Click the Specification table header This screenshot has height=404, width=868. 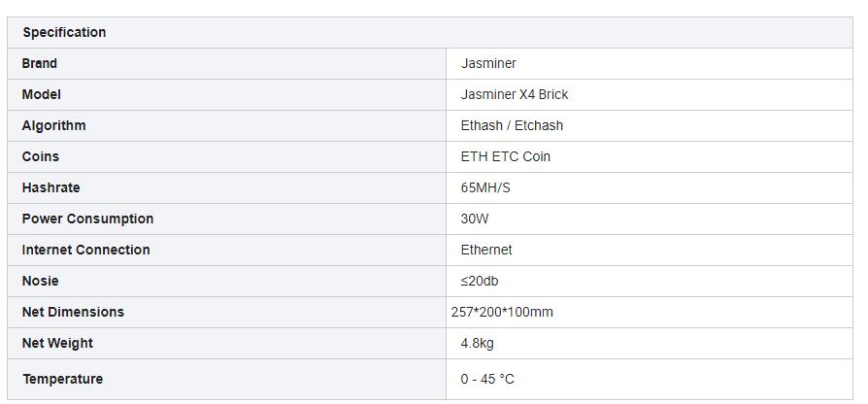(64, 32)
